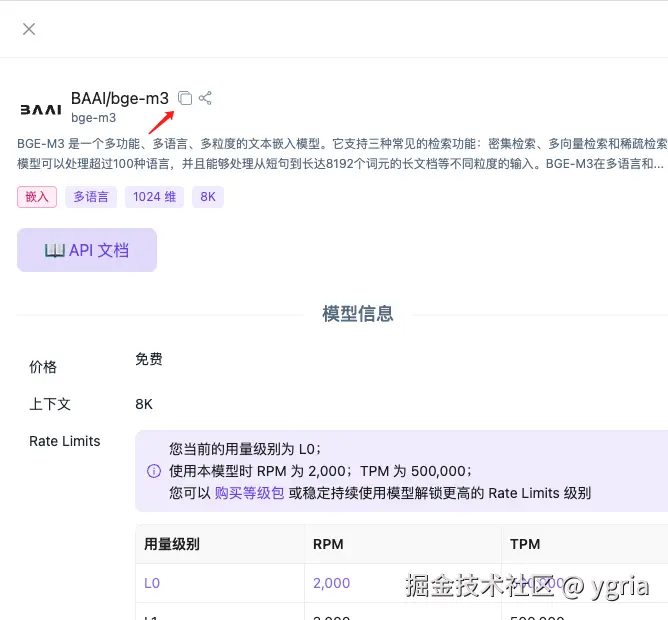Click the model description paragraph
This screenshot has height=620, width=668.
[342, 153]
